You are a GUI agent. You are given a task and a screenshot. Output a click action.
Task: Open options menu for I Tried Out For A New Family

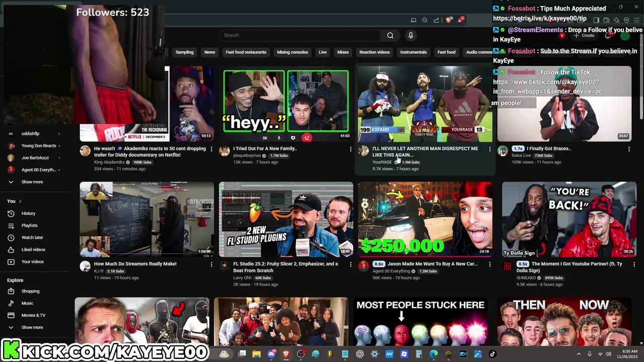[x=351, y=149]
